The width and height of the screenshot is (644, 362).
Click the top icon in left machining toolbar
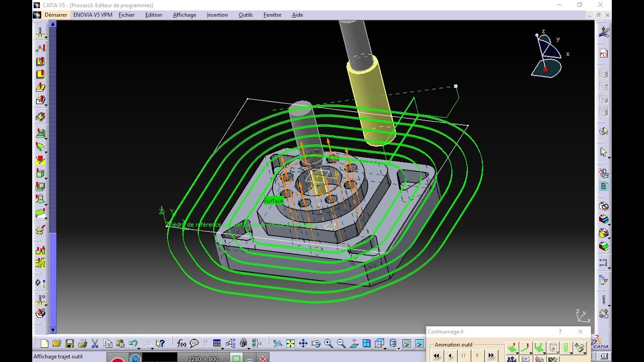point(41,33)
